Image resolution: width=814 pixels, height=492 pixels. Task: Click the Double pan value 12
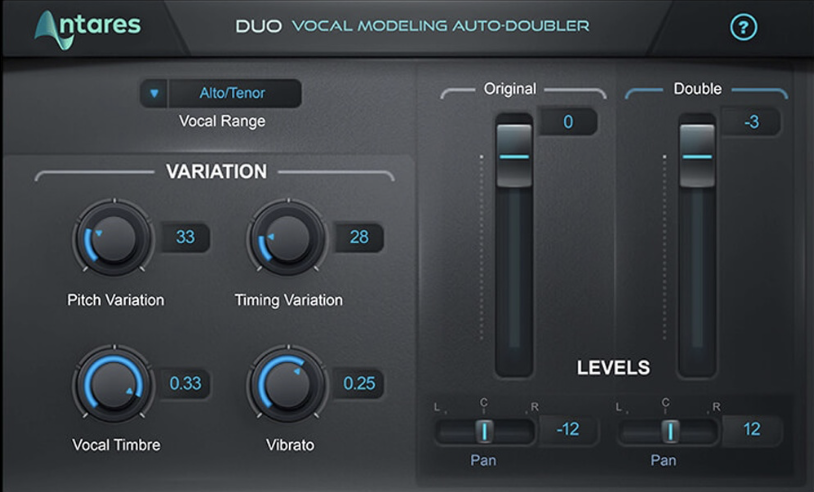pos(752,429)
